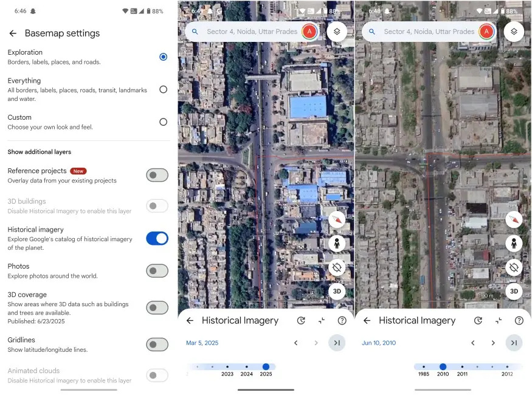Click history clock icon in Jun 10, 2010 panel
Viewport: 532px width, 395px height.
click(478, 321)
